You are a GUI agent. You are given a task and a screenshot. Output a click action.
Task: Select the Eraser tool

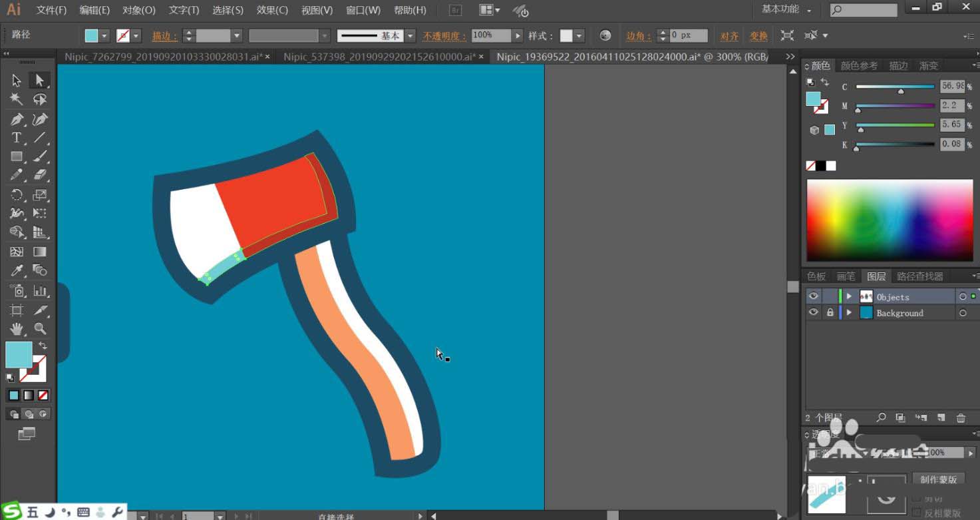pyautogui.click(x=40, y=175)
